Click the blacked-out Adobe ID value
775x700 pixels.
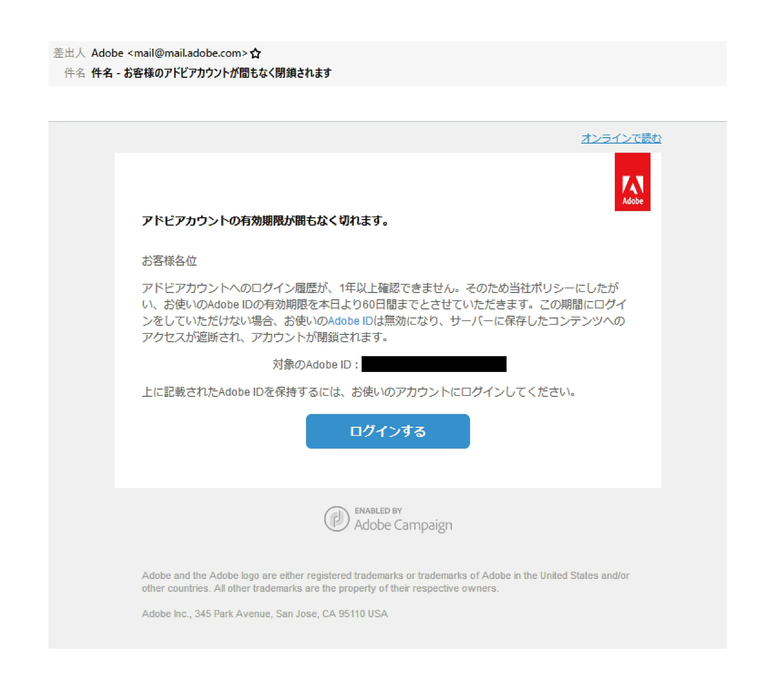pyautogui.click(x=434, y=364)
